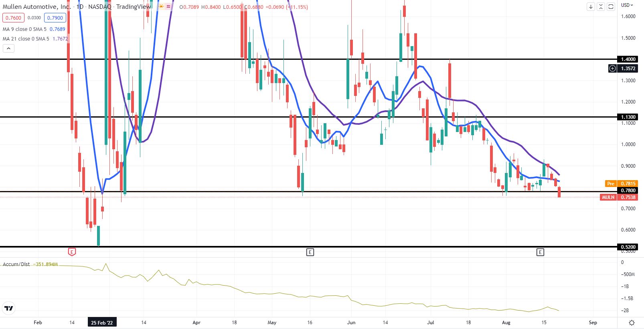
Task: Click the E earnings marker near May 16
Action: point(310,252)
